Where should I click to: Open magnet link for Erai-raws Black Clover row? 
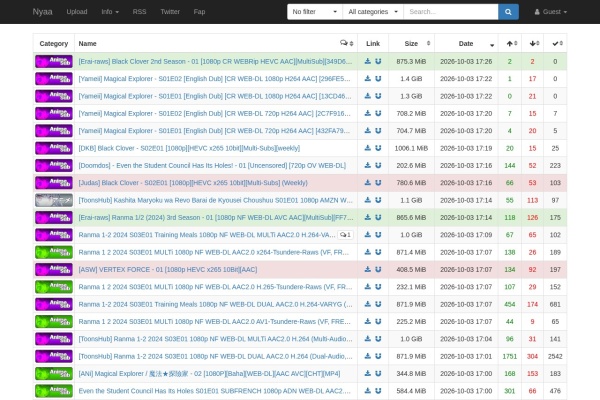pos(378,61)
